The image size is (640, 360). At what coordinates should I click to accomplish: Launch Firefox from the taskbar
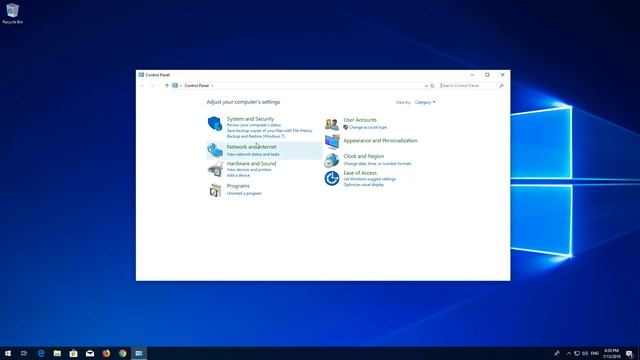(106, 353)
